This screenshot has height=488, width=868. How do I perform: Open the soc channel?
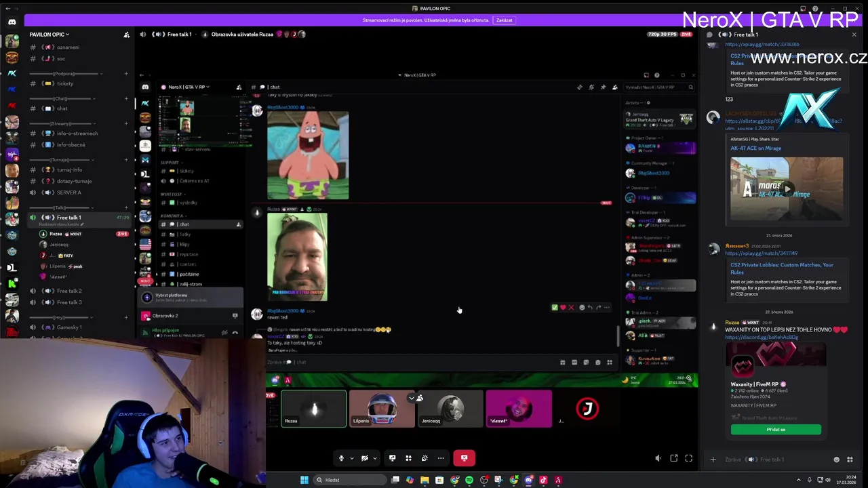click(79, 58)
